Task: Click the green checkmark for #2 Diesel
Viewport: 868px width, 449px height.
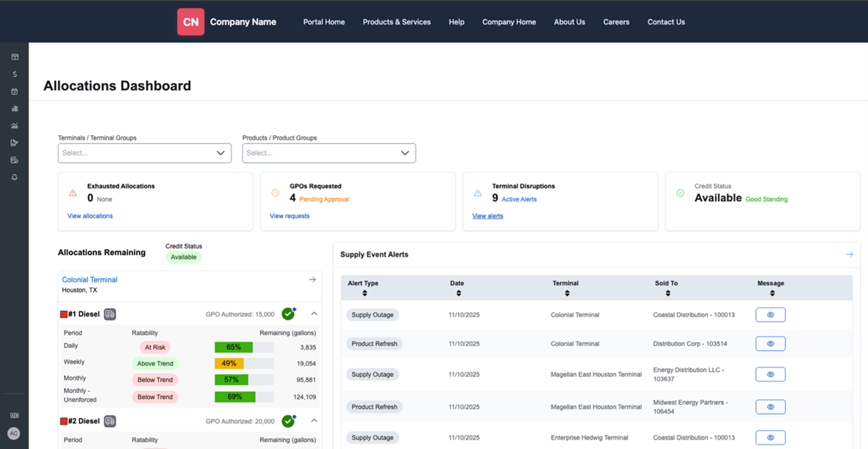Action: click(288, 421)
